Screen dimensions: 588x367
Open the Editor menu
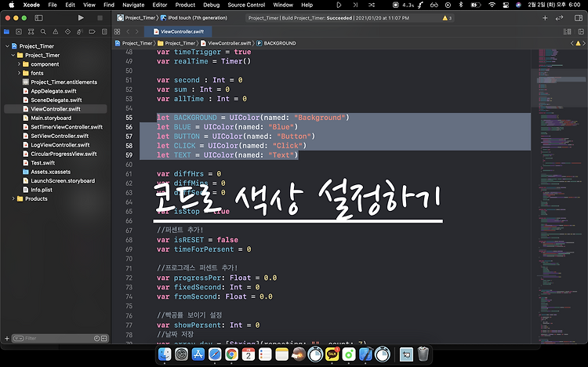(160, 5)
